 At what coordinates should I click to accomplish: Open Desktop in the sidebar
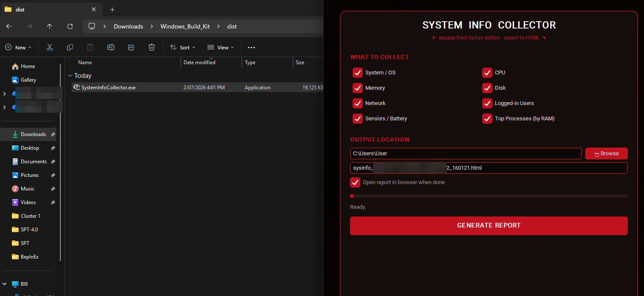point(30,148)
